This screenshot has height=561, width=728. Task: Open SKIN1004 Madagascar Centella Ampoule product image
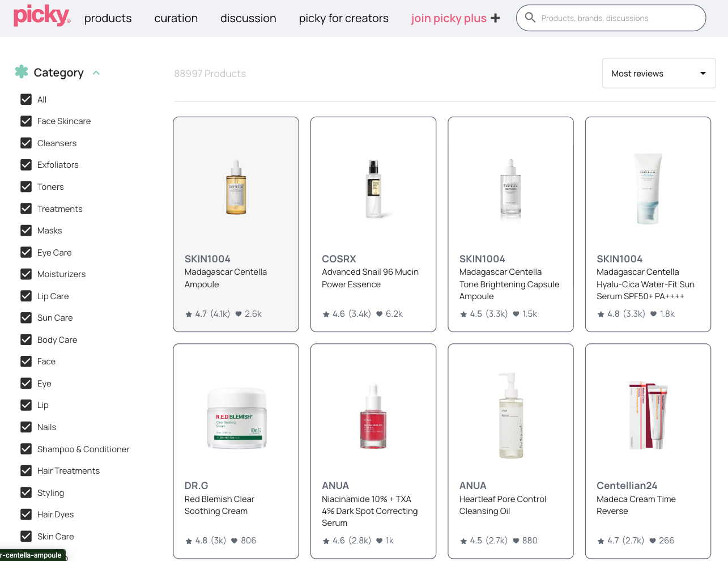[x=236, y=187]
